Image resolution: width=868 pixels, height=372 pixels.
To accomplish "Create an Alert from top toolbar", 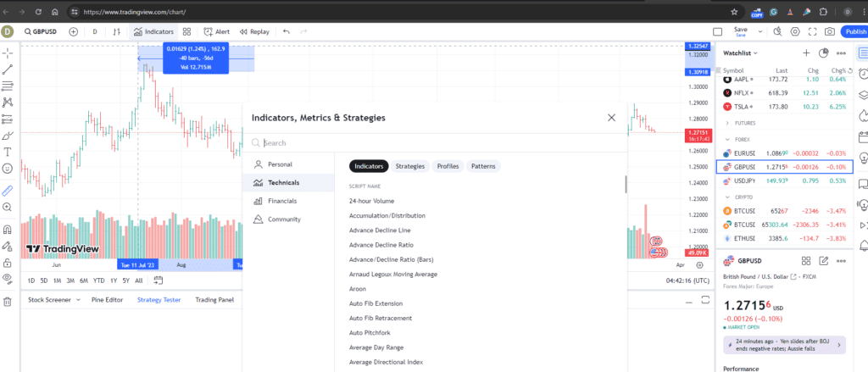I will pyautogui.click(x=216, y=31).
